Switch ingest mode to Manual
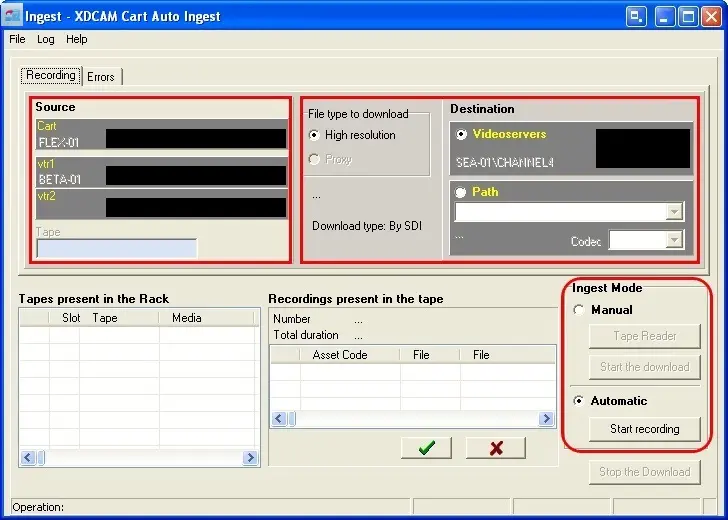728x520 pixels. [579, 310]
